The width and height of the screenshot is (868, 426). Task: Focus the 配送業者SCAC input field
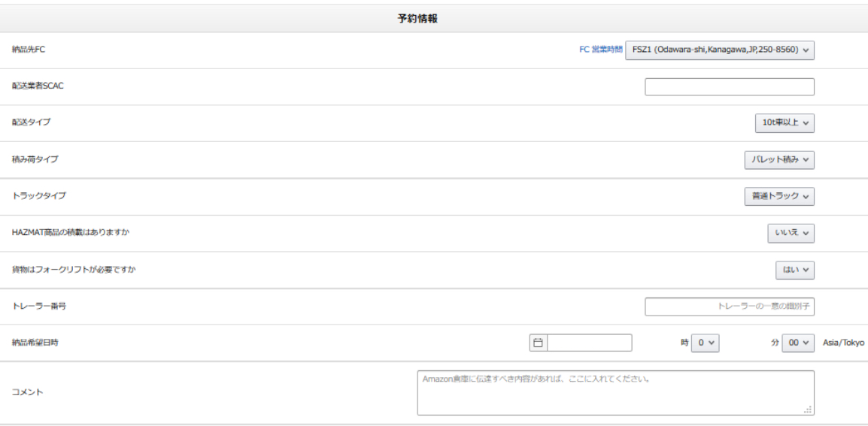[x=729, y=87]
